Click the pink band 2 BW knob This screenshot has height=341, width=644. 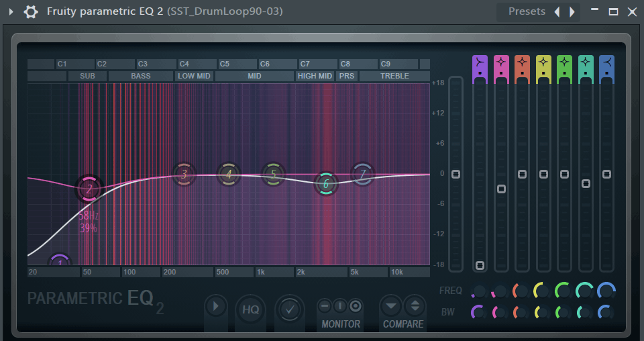click(x=500, y=312)
